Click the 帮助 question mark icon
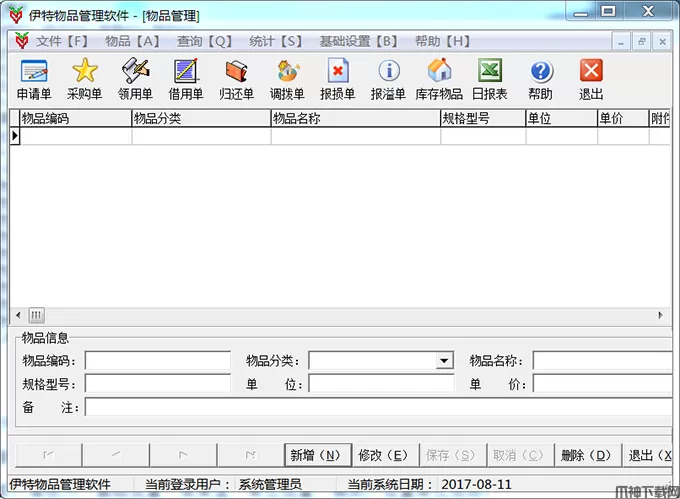Viewport: 680px width, 499px height. tap(540, 79)
